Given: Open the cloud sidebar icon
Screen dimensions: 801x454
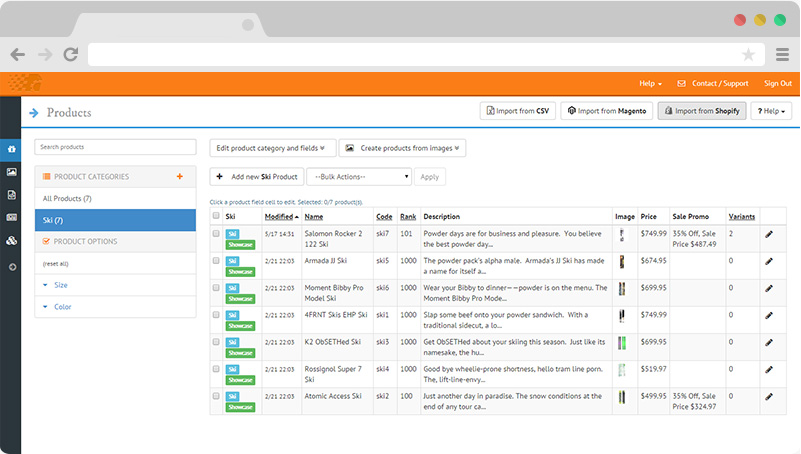Looking at the screenshot, I should [11, 241].
